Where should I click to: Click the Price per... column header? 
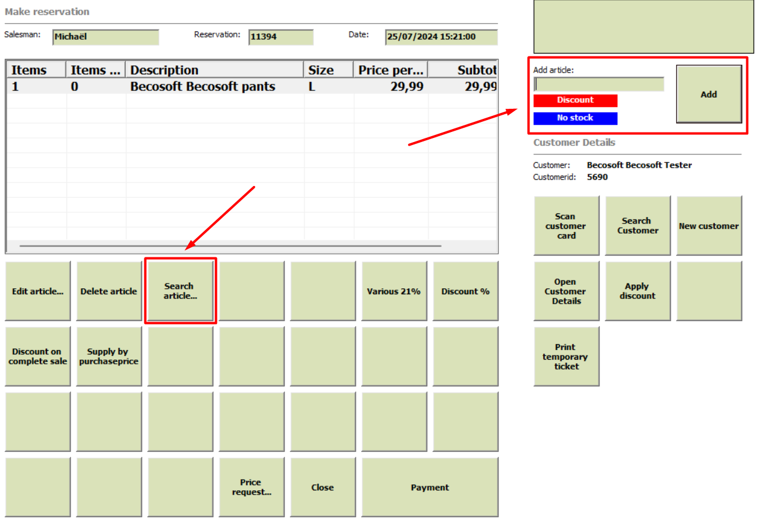(391, 70)
